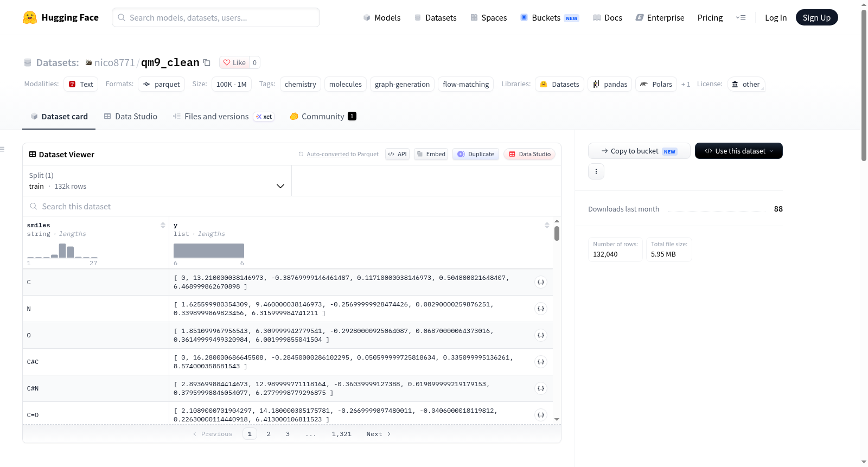Viewport: 868px width, 467px height.
Task: Click the y lengths histogram bar
Action: coord(209,251)
